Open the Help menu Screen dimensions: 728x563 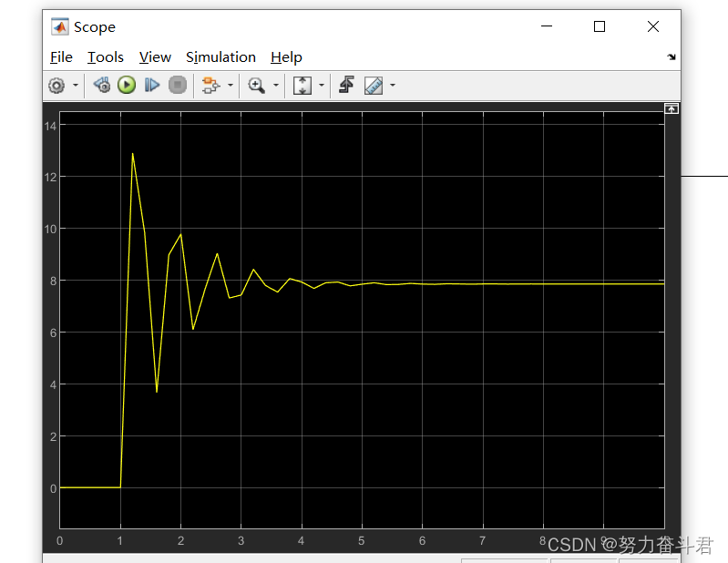tap(286, 57)
